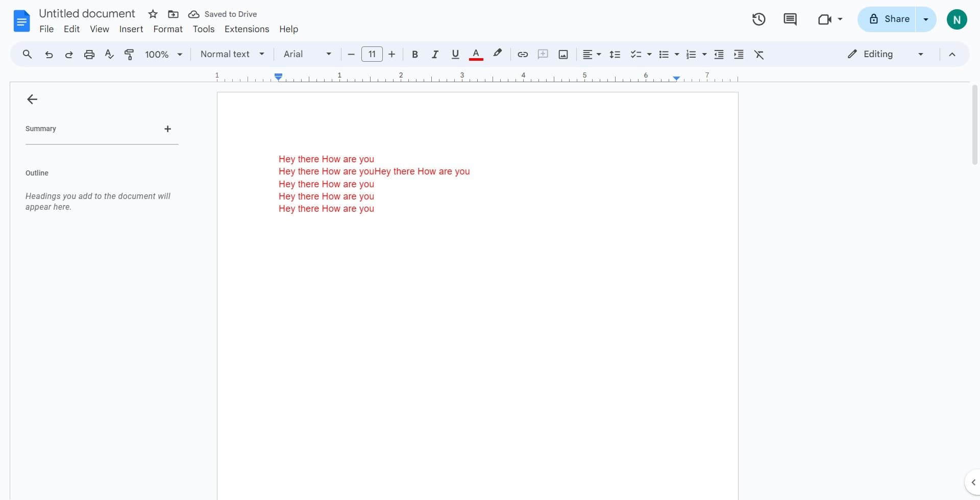Toggle bold formatting

coord(414,54)
